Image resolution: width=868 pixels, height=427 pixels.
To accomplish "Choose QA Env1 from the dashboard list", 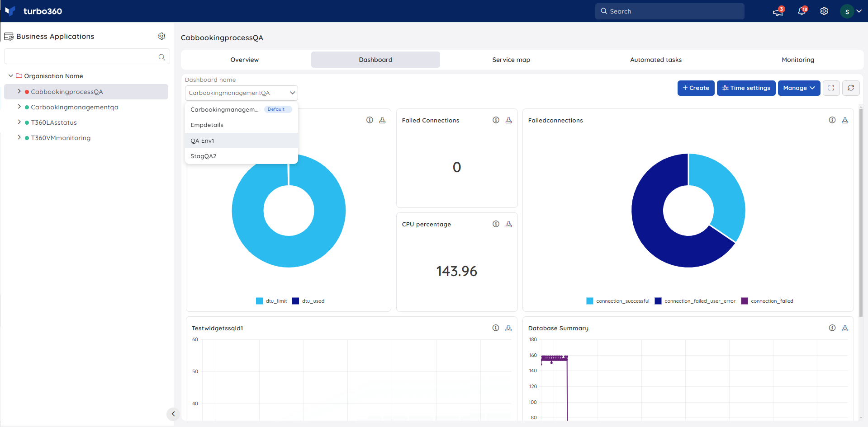I will pyautogui.click(x=242, y=141).
